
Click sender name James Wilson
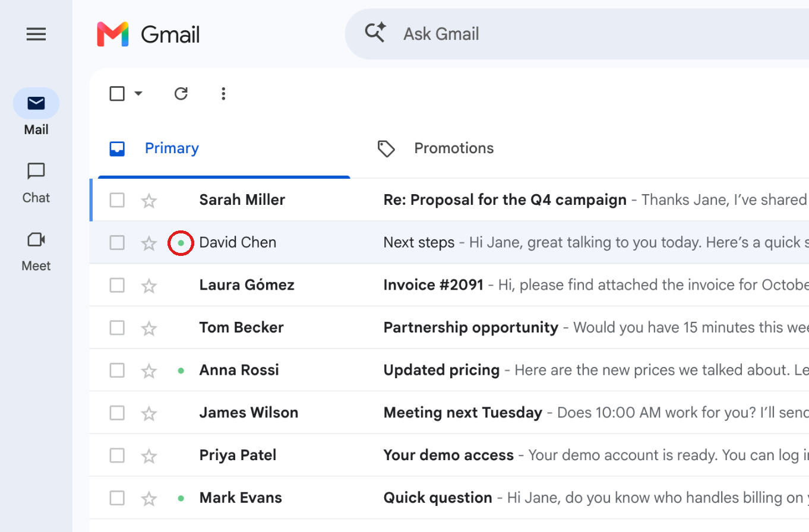click(249, 413)
